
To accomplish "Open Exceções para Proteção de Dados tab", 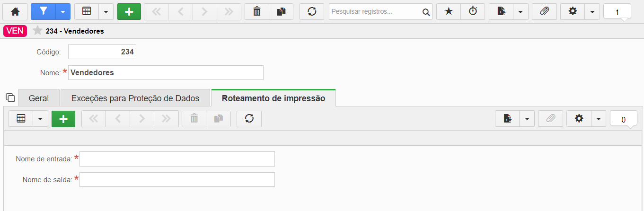I will pos(135,98).
